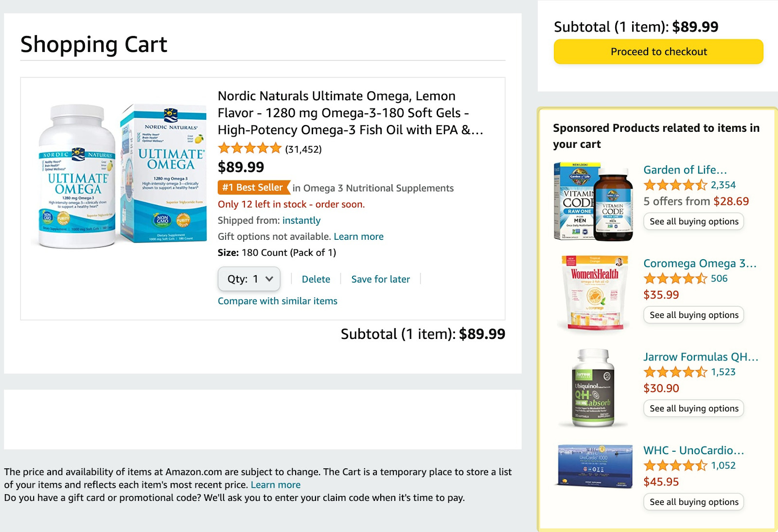Open the Qty quantity dropdown
Image resolution: width=778 pixels, height=532 pixels.
(249, 279)
